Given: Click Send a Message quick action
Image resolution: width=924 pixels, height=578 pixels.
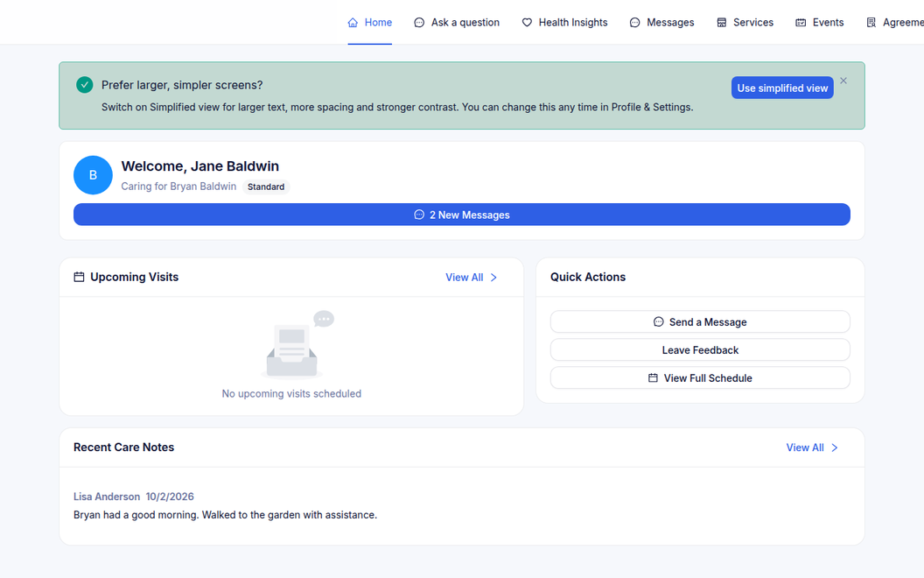Looking at the screenshot, I should tap(700, 322).
